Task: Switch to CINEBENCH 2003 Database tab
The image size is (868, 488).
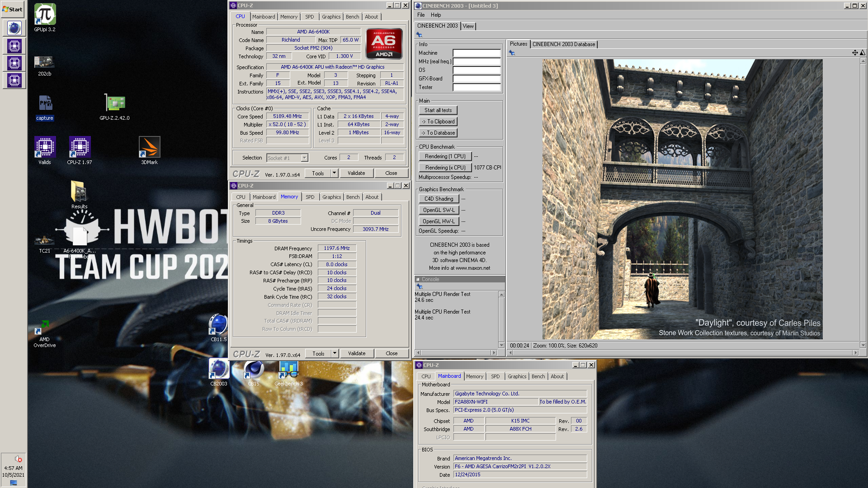Action: pos(563,44)
